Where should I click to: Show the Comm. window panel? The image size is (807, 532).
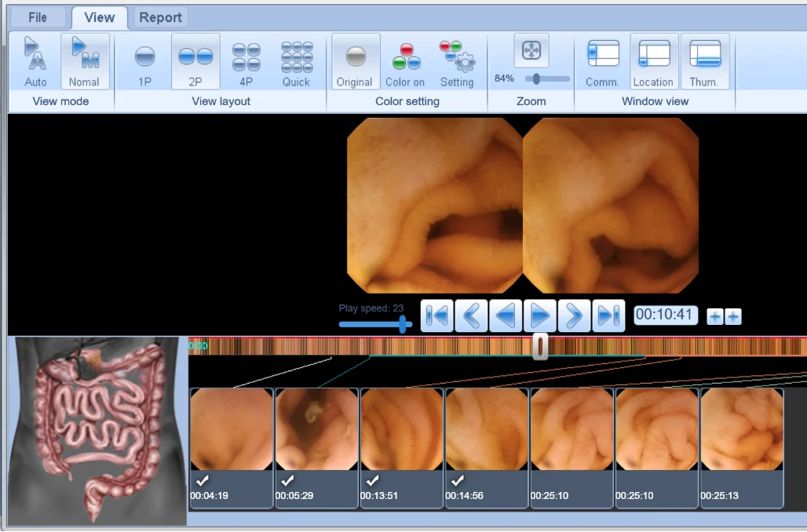(603, 61)
